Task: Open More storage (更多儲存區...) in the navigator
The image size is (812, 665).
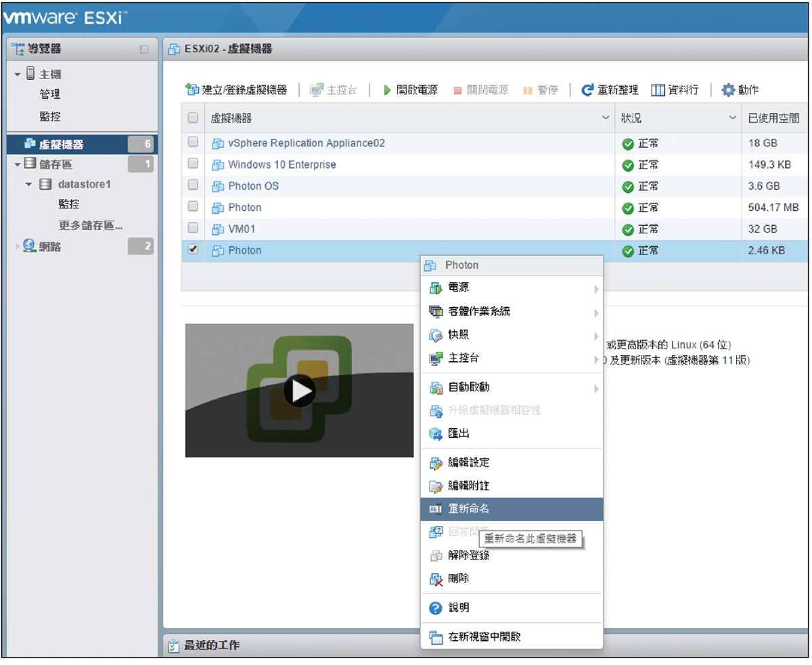Action: [x=91, y=225]
